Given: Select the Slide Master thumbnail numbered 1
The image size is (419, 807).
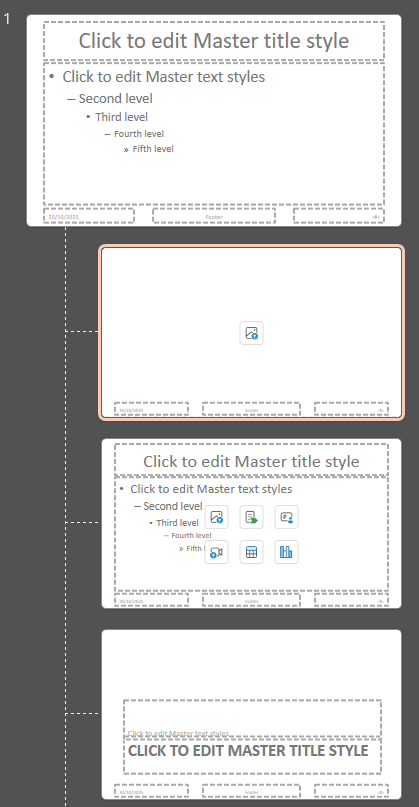Looking at the screenshot, I should coord(214,120).
